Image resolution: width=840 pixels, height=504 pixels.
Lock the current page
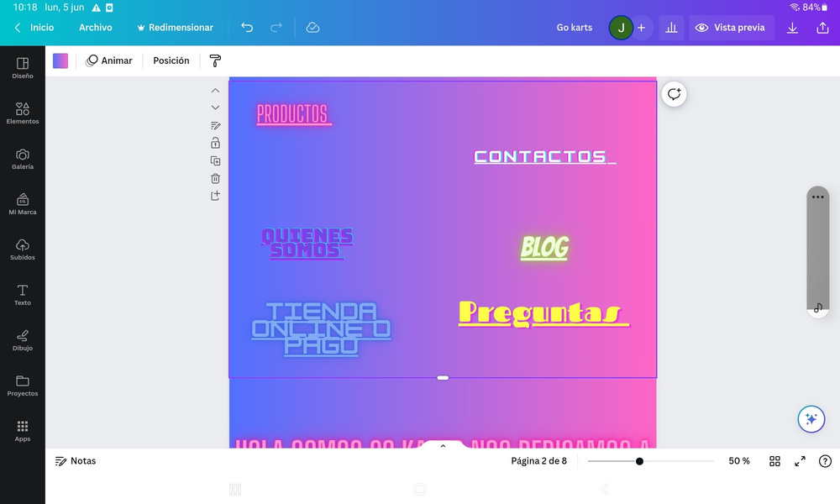point(215,143)
